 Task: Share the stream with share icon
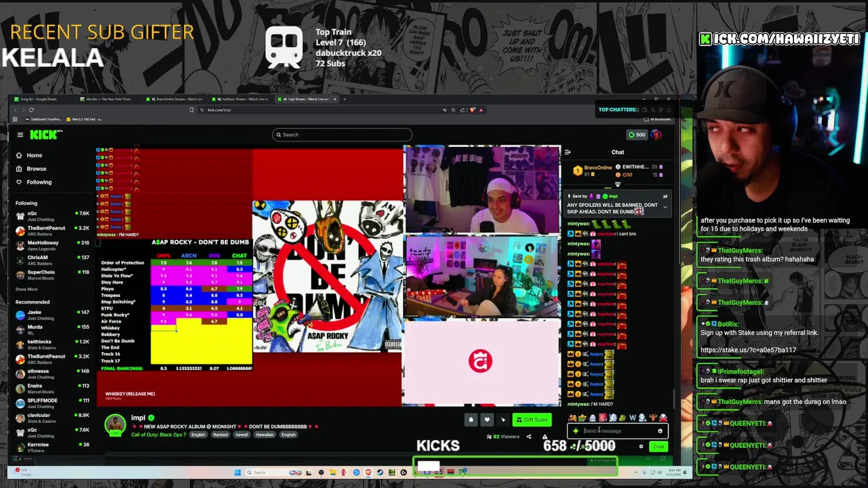pyautogui.click(x=529, y=436)
